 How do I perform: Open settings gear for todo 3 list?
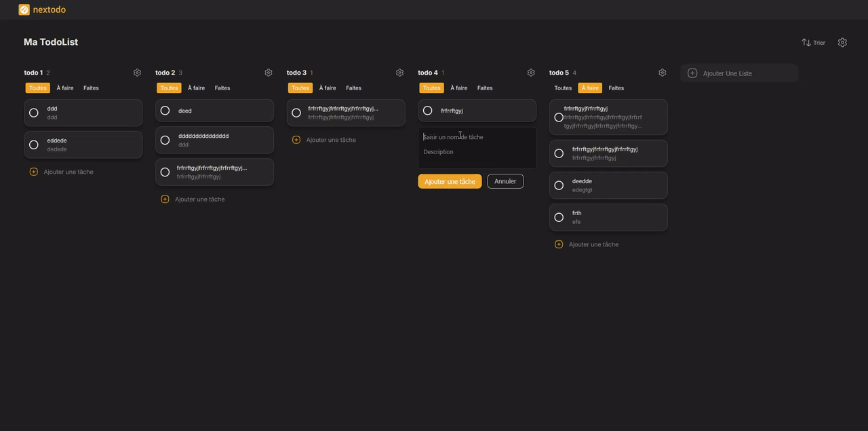[399, 73]
